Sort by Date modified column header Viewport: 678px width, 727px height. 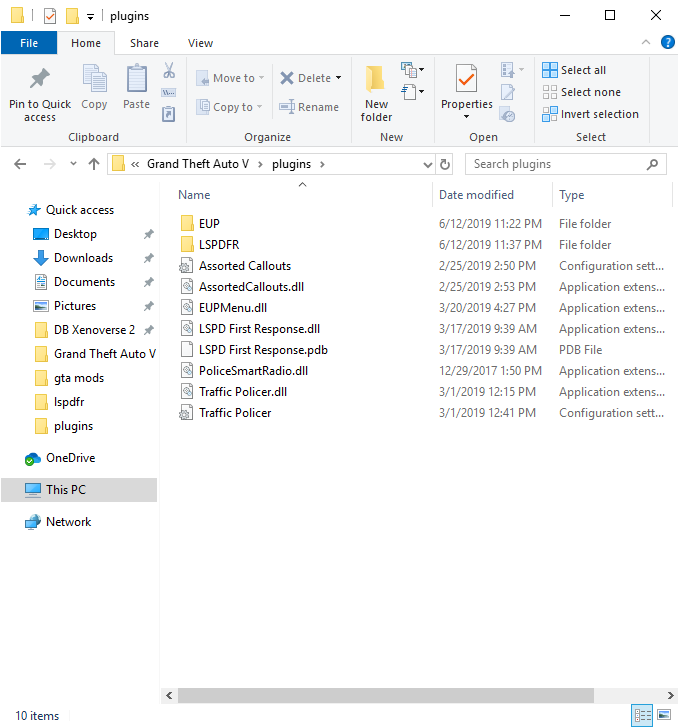476,195
